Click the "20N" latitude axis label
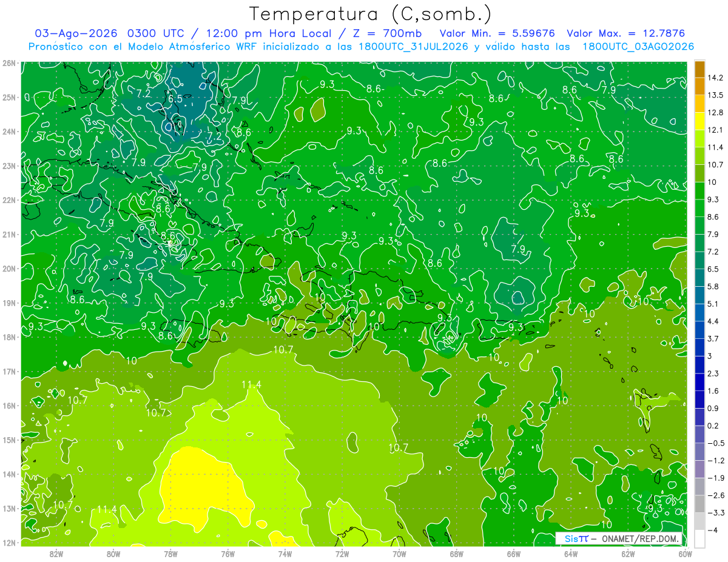This screenshot has width=728, height=562. (x=8, y=269)
